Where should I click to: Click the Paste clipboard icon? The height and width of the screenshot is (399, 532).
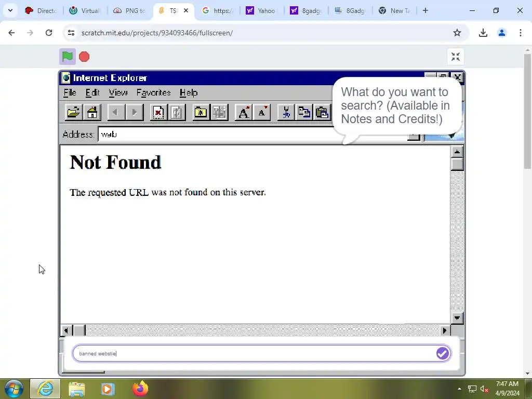pyautogui.click(x=322, y=112)
